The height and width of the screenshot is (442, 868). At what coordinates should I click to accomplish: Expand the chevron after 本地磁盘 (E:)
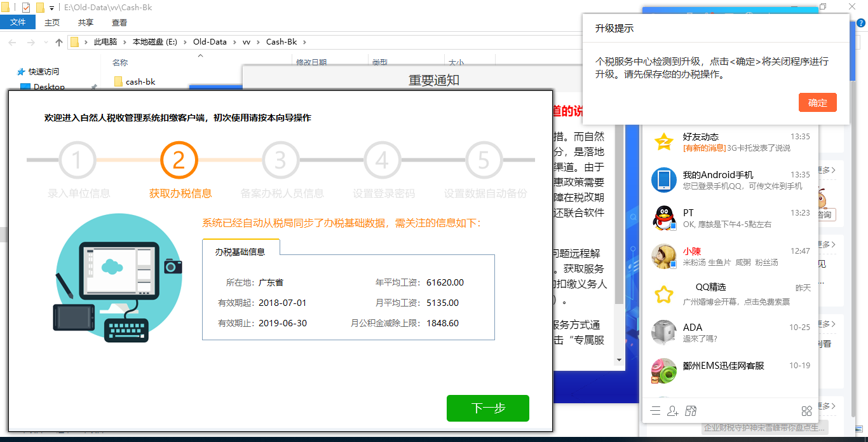186,43
